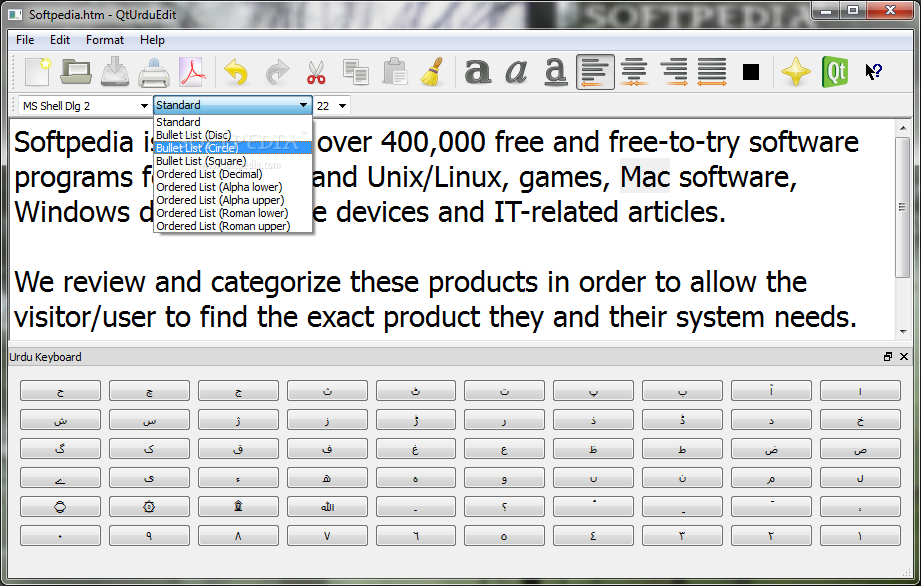Clear text with the broom icon
Screen dimensions: 921x586
432,72
